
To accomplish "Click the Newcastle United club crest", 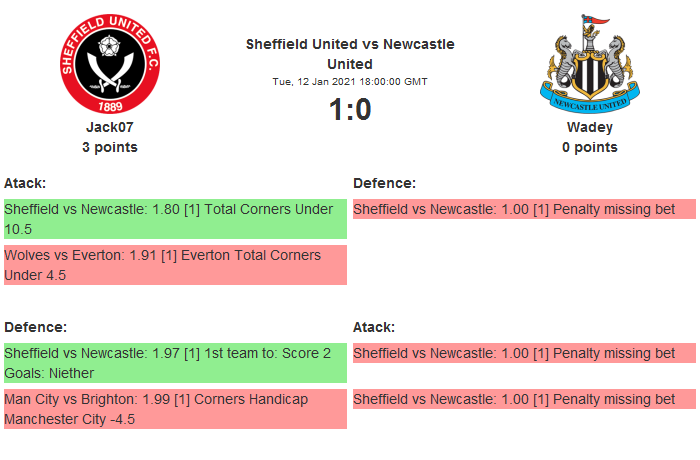I will click(589, 65).
